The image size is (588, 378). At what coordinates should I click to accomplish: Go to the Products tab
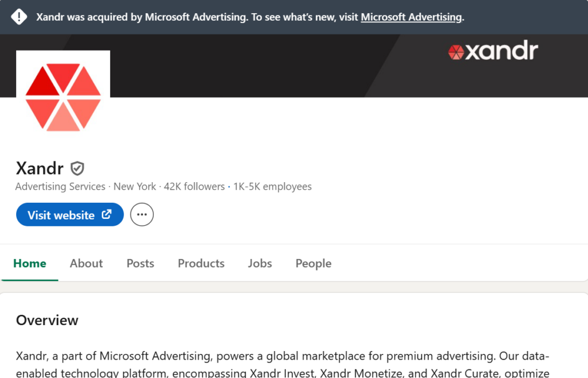click(x=201, y=263)
